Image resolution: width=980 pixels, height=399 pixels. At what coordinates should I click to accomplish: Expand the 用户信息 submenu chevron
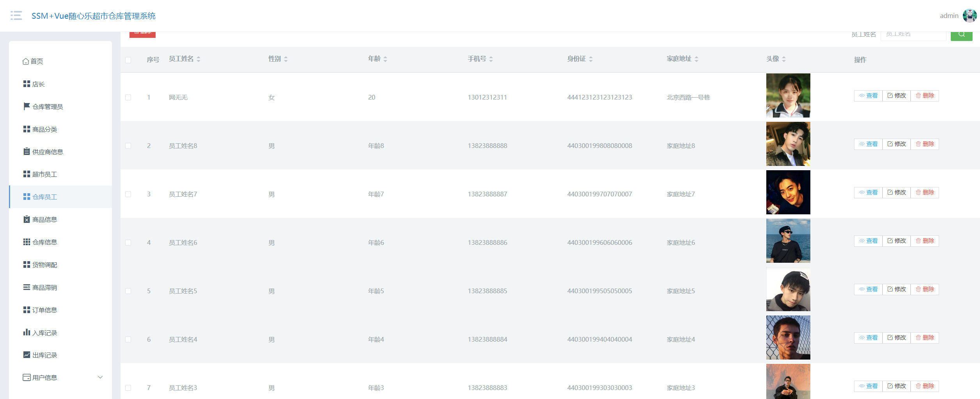(x=100, y=377)
